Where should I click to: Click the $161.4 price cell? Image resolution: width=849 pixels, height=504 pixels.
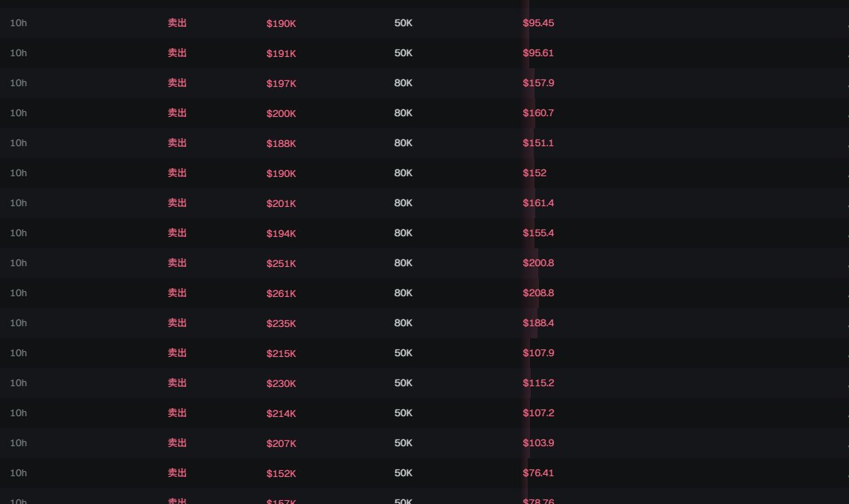point(538,203)
